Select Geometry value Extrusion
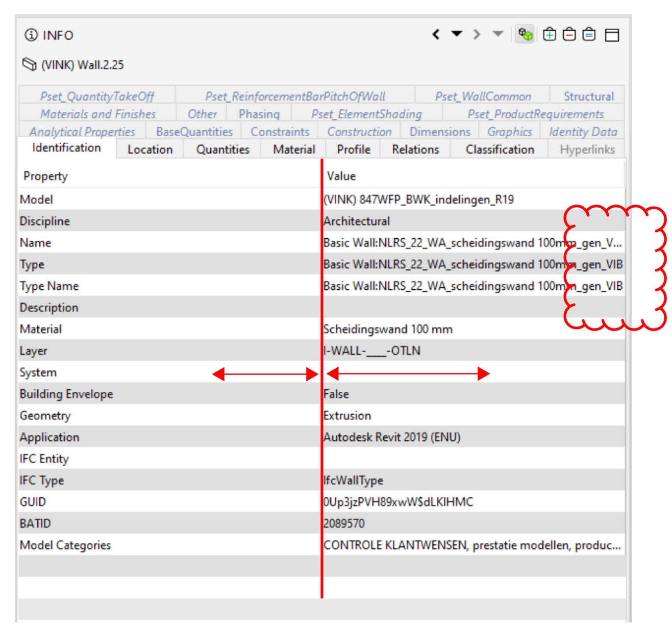Screen dimensions: 672x628 (x=347, y=416)
